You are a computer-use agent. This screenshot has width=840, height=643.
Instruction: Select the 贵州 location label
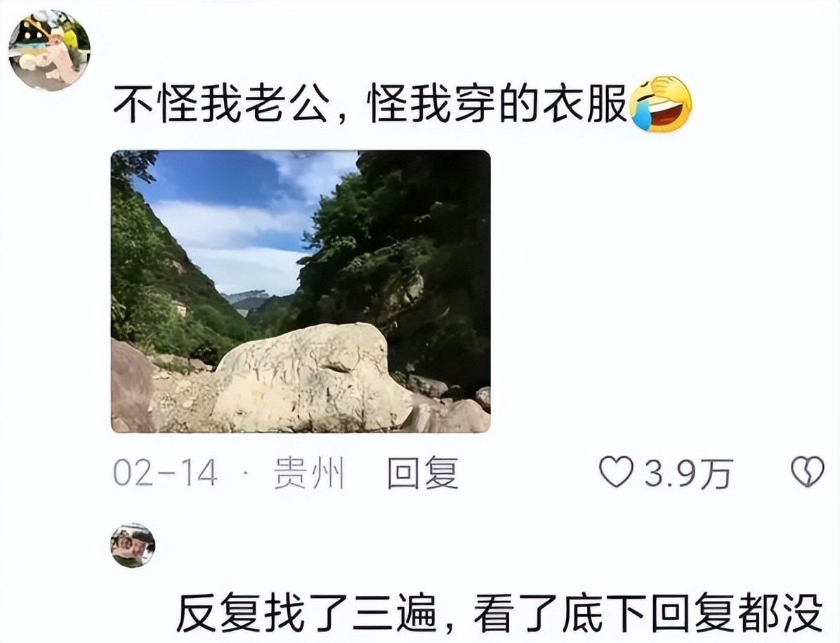click(x=308, y=473)
